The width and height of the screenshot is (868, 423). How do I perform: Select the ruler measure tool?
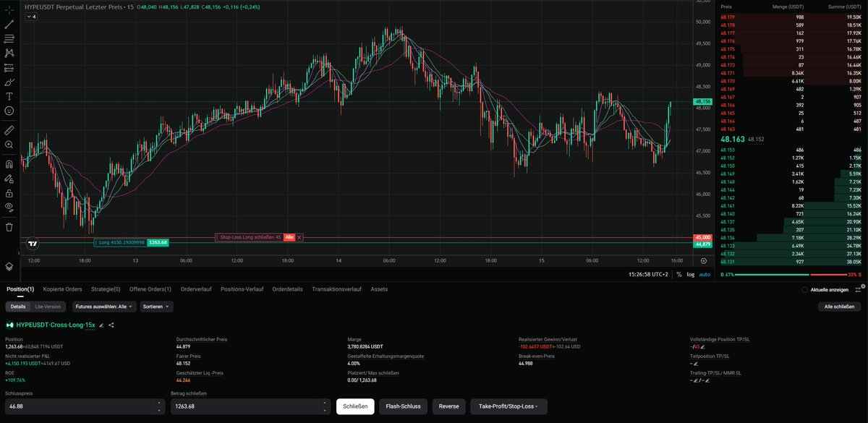pyautogui.click(x=9, y=130)
